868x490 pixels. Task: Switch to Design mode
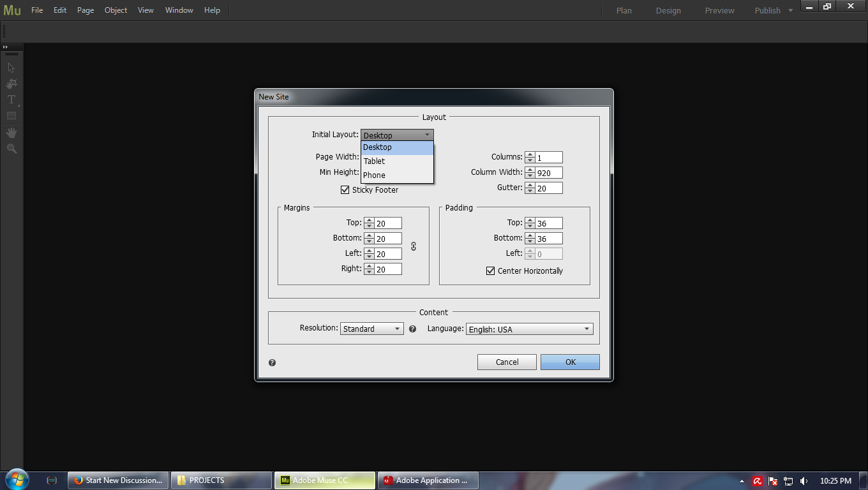pyautogui.click(x=668, y=10)
